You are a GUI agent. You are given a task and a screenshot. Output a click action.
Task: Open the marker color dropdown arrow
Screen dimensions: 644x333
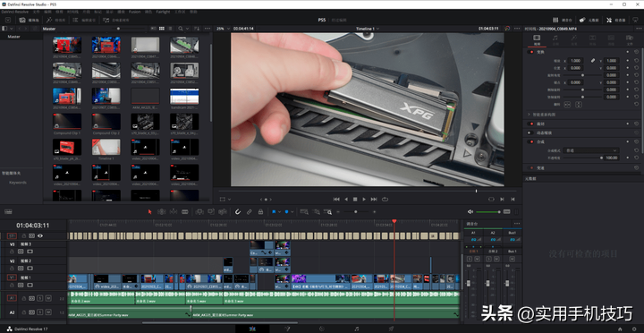point(292,212)
